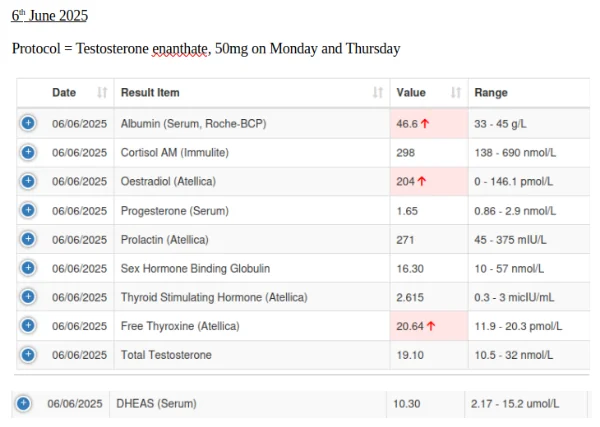Expand the Cortisol AM row plus icon
600x427 pixels.
[x=28, y=152]
